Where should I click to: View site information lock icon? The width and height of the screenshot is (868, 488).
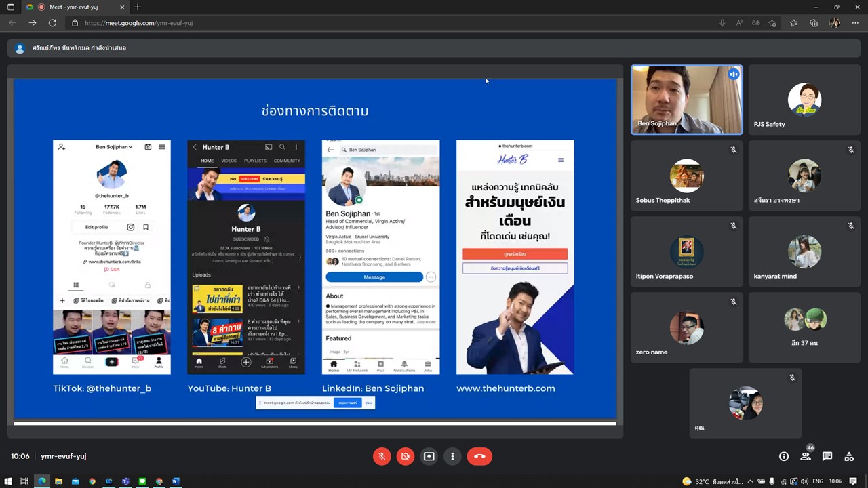(75, 23)
